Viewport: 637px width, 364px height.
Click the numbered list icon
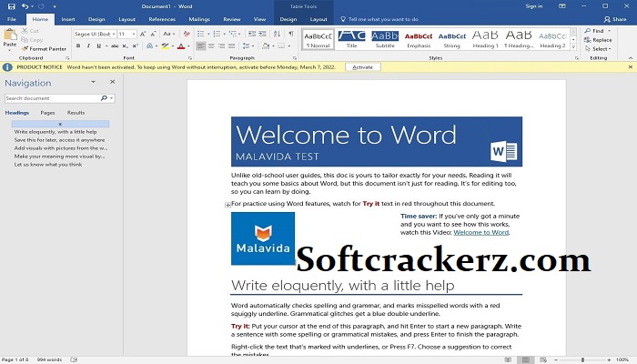point(217,35)
